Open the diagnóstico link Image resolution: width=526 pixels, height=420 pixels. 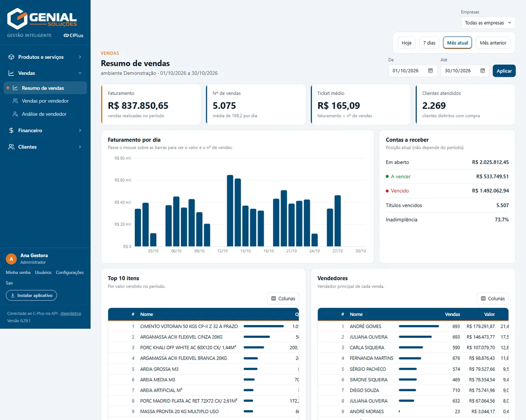[x=71, y=314]
